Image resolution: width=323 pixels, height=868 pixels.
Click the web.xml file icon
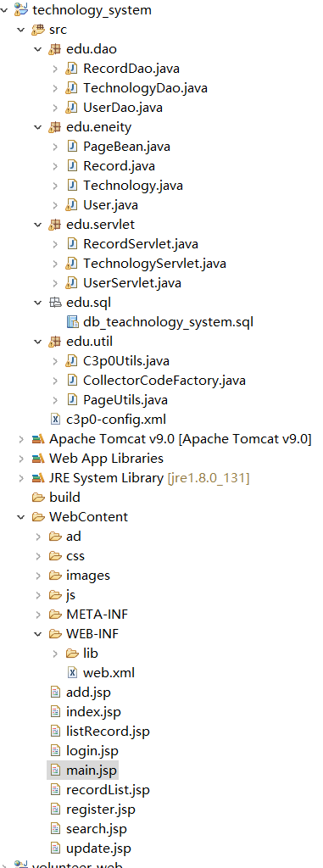click(x=72, y=672)
